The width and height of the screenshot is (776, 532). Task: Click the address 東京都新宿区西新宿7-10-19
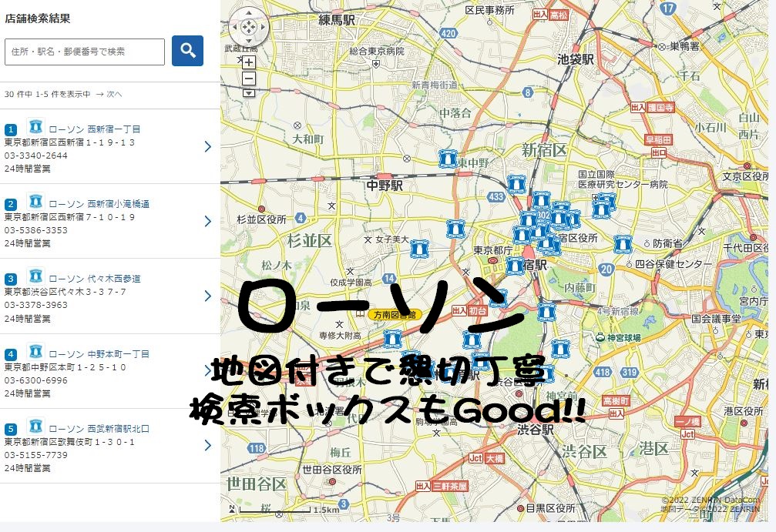[x=69, y=217]
